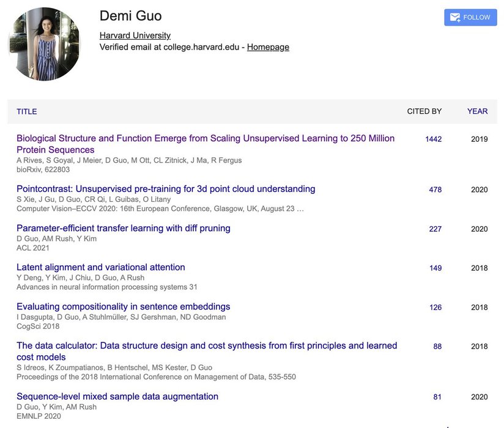Sort publications by Cited By column

click(x=424, y=111)
